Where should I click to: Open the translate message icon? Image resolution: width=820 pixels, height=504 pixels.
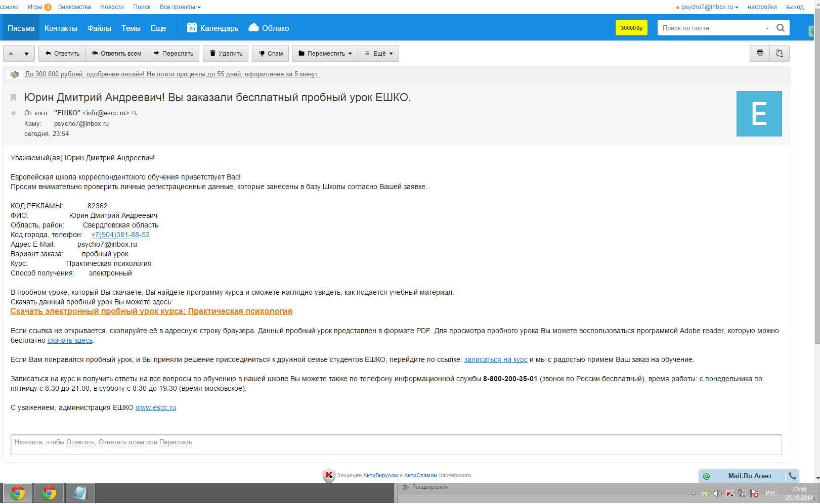click(780, 53)
